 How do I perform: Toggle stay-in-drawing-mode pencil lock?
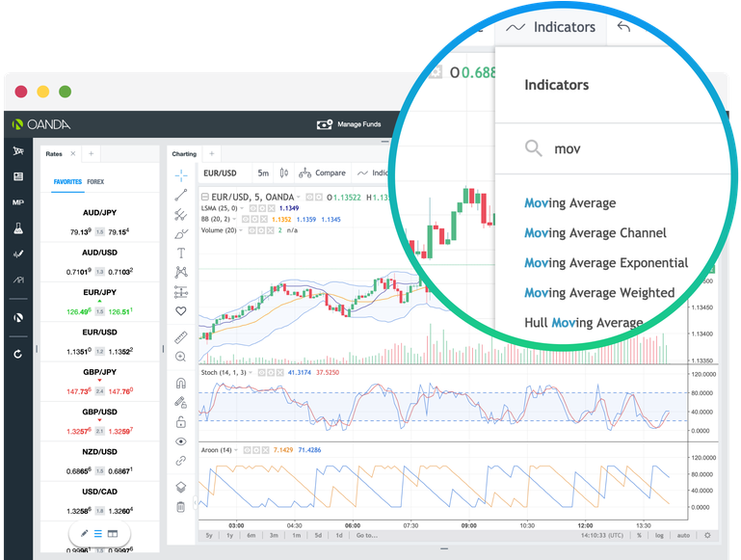181,402
